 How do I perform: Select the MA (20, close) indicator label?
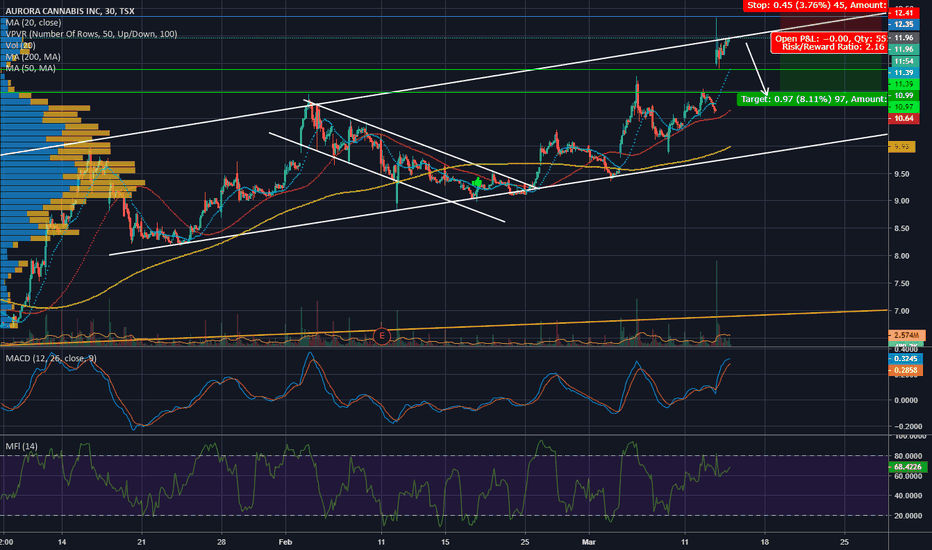click(x=33, y=23)
